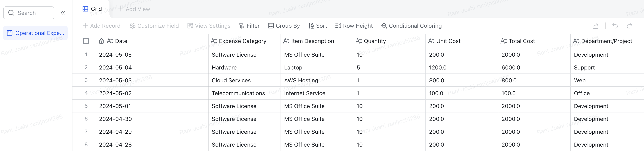This screenshot has height=151, width=644.
Task: Click the Hardware category cell
Action: (x=245, y=68)
